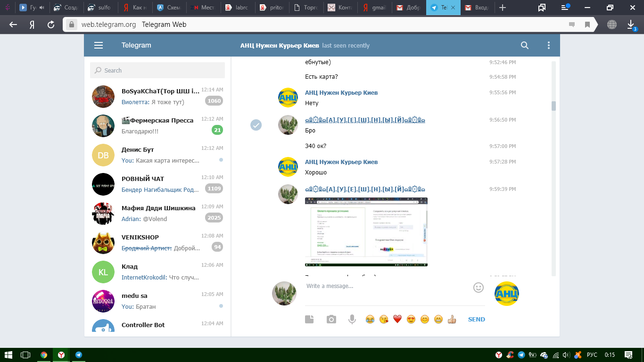Click the Telegram title label

[136, 45]
